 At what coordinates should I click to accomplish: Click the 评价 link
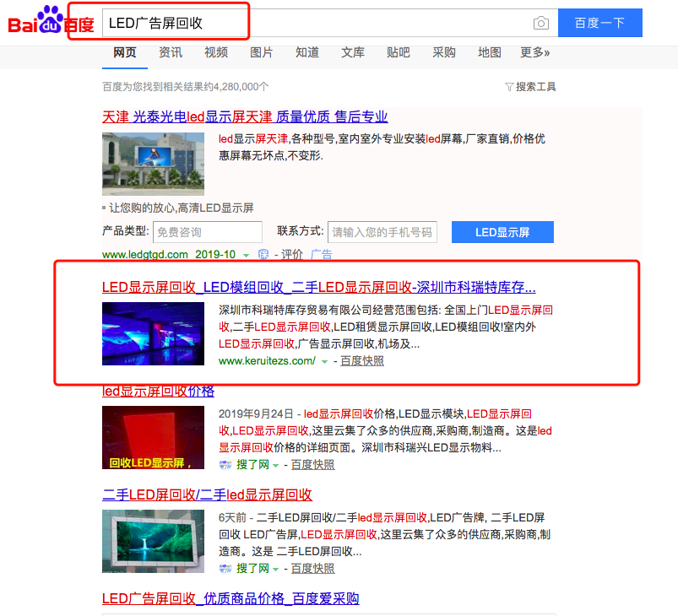[292, 254]
